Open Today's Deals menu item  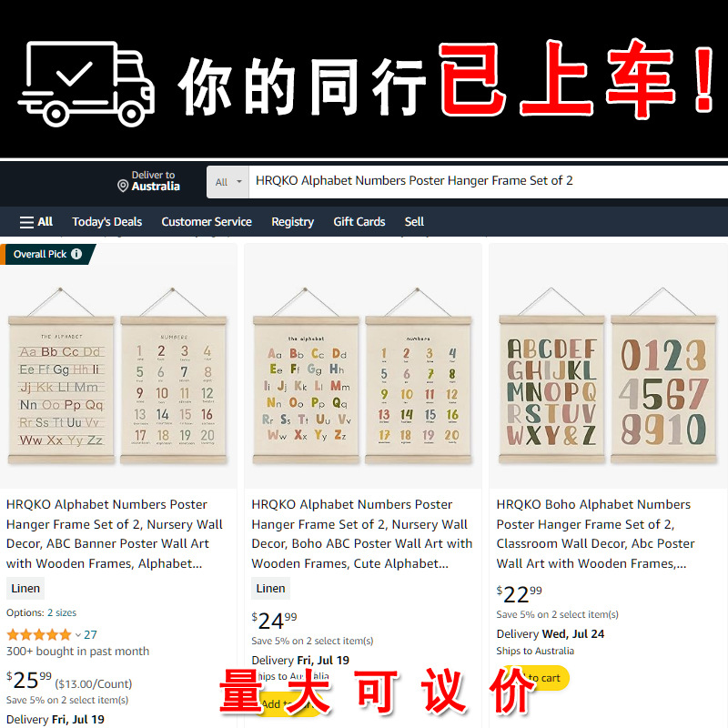click(x=106, y=222)
